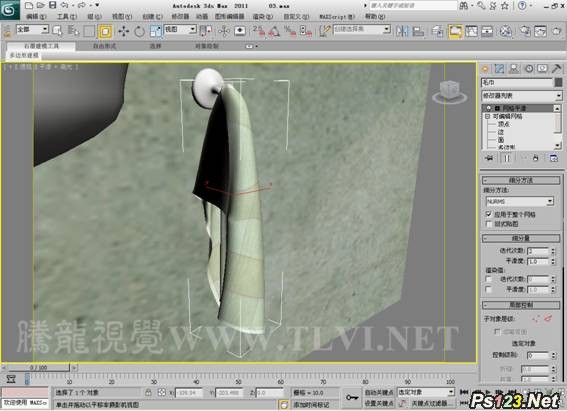Switch to the 对象绘制 ribbon tab
Screen dimensions: 567x411
[207, 46]
